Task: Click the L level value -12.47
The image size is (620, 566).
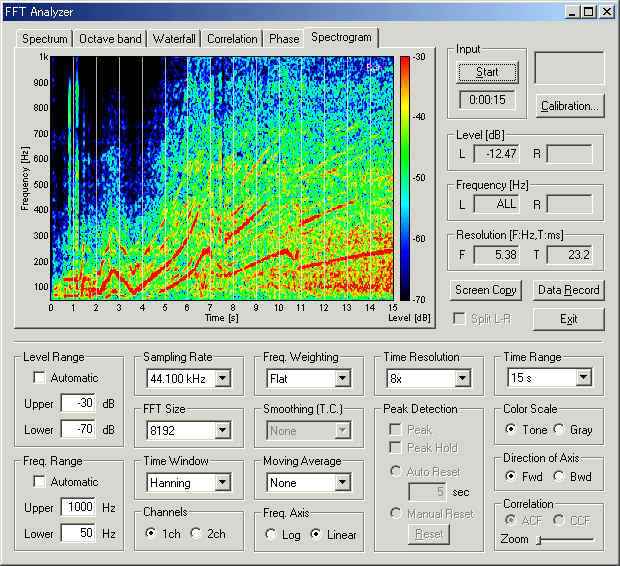Action: pos(497,153)
